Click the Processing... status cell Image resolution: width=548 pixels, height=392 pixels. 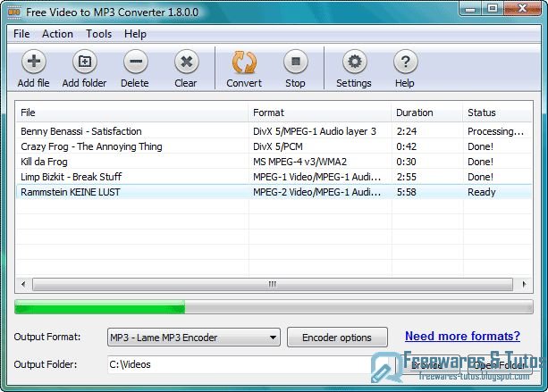click(x=495, y=131)
